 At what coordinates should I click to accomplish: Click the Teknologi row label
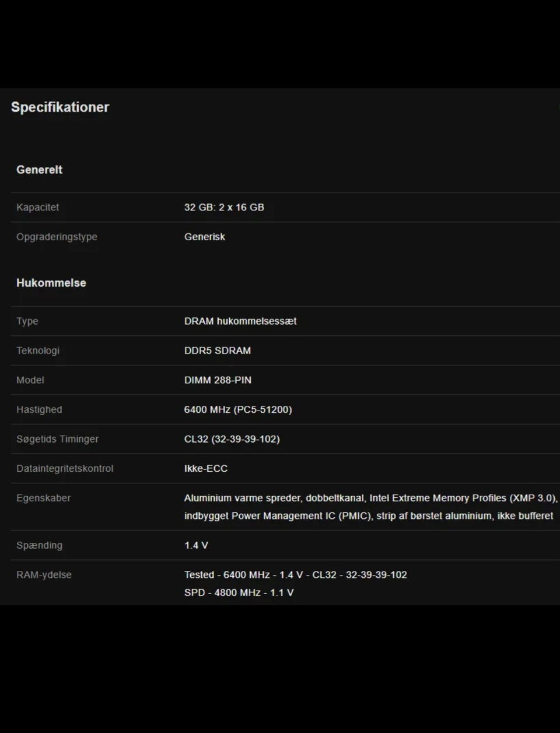pyautogui.click(x=38, y=350)
